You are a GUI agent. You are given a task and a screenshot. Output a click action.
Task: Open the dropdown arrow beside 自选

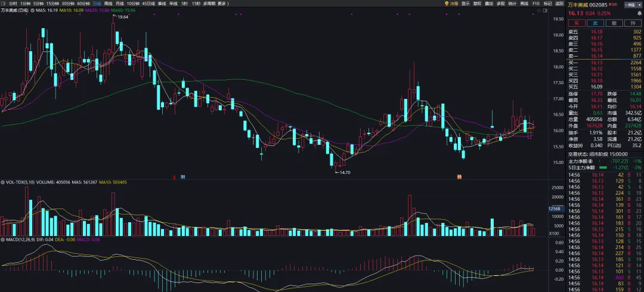pyautogui.click(x=639, y=5)
